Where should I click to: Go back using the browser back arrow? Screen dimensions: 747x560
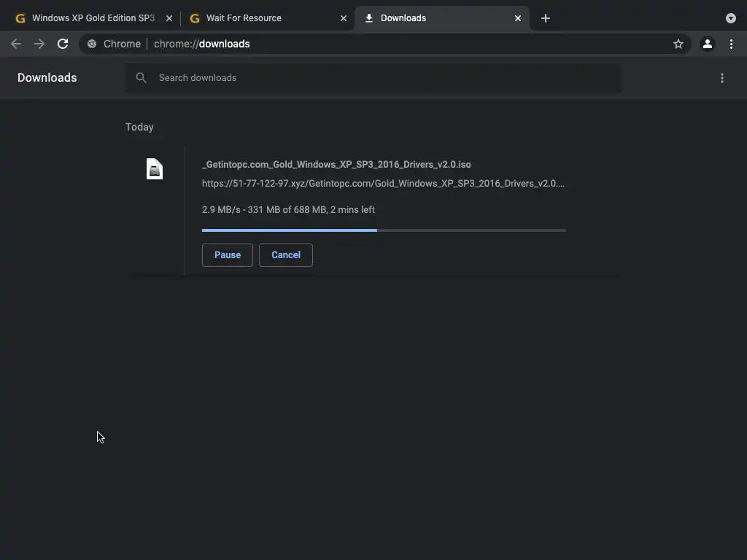pos(16,44)
